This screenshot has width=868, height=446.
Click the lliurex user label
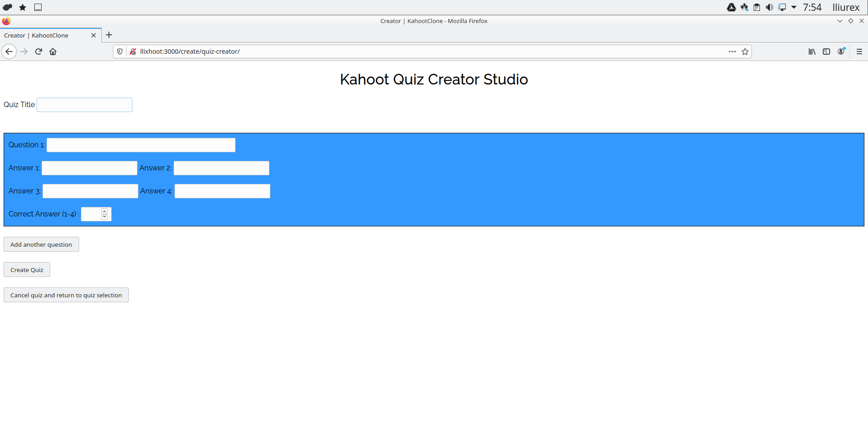(x=846, y=7)
